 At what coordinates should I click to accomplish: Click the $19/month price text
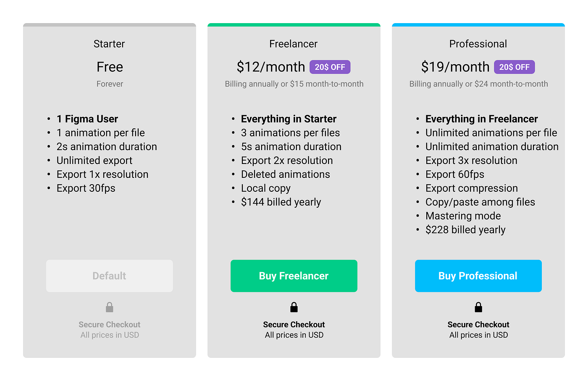(x=455, y=67)
